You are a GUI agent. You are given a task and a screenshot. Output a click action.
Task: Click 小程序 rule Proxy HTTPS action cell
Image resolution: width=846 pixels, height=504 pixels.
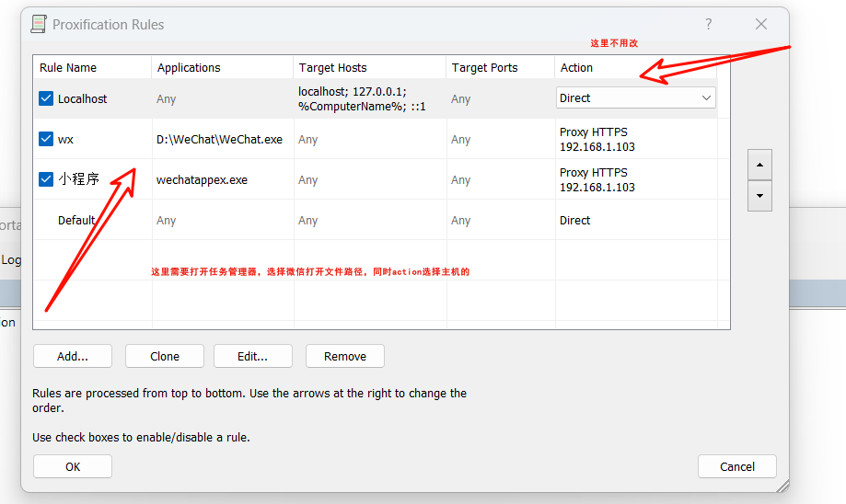point(597,180)
